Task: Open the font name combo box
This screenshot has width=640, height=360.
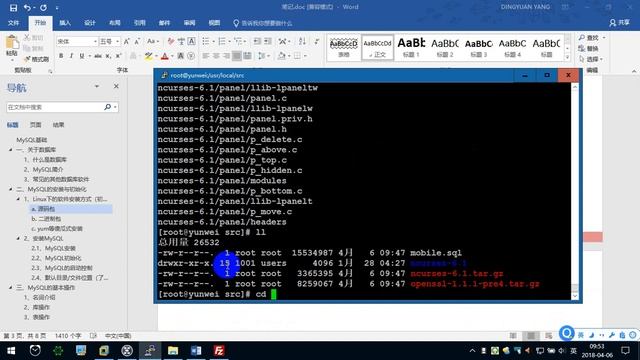Action: pyautogui.click(x=77, y=41)
